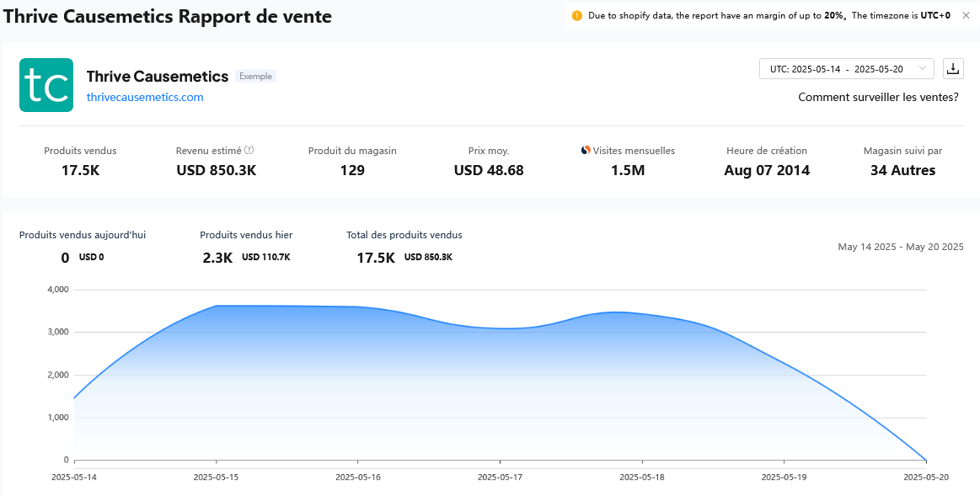The height and width of the screenshot is (496, 980).
Task: Click the Prix moy. USD 48.68 stat
Action: (489, 161)
